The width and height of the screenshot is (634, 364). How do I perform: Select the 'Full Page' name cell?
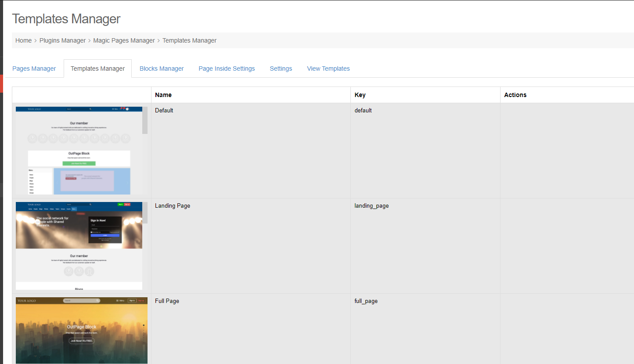tap(251, 329)
